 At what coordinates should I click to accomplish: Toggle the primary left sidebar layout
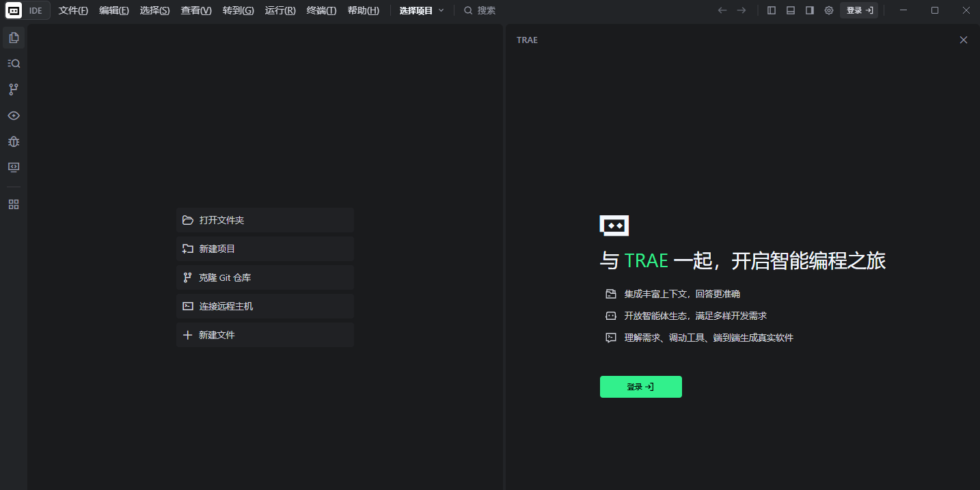coord(772,10)
